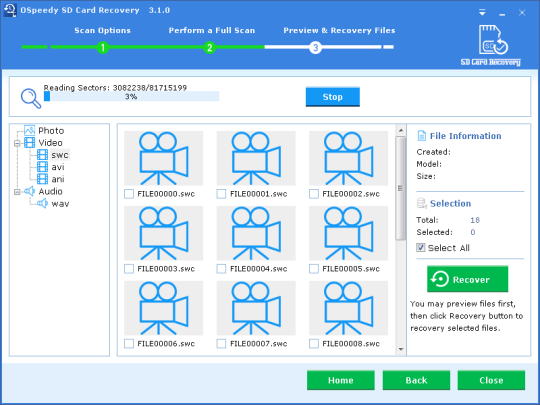Select the FILE00006.swc camera thumbnail
540x405 pixels.
(164, 308)
